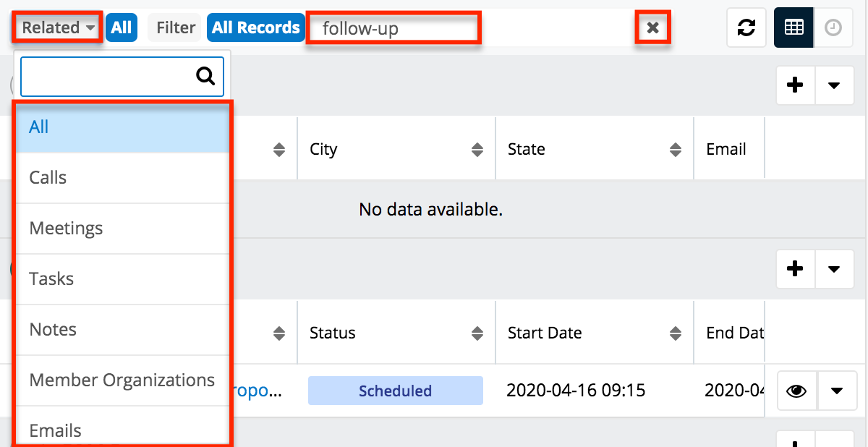Toggle sorting on the Status column
This screenshot has width=868, height=447.
coord(477,333)
